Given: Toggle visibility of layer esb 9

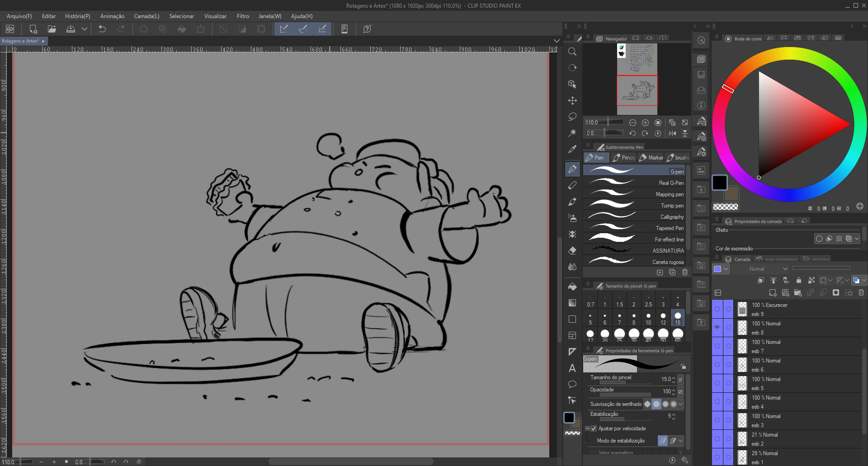Looking at the screenshot, I should [717, 309].
